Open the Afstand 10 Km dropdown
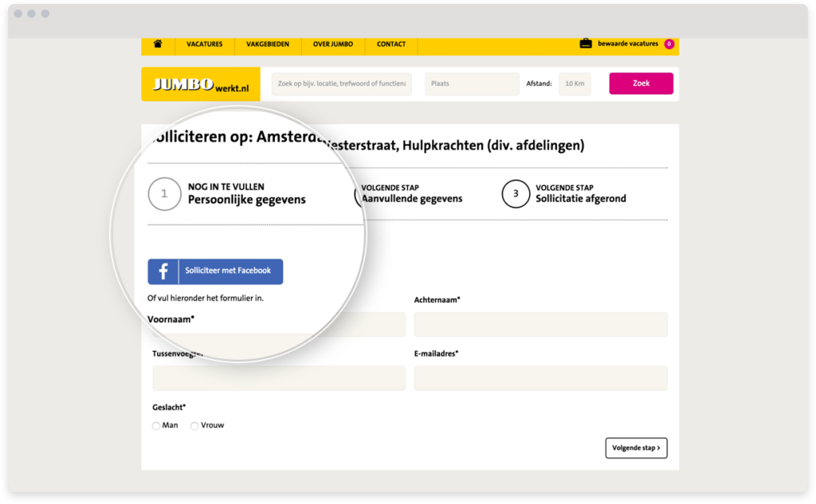This screenshot has height=504, width=816. (575, 84)
